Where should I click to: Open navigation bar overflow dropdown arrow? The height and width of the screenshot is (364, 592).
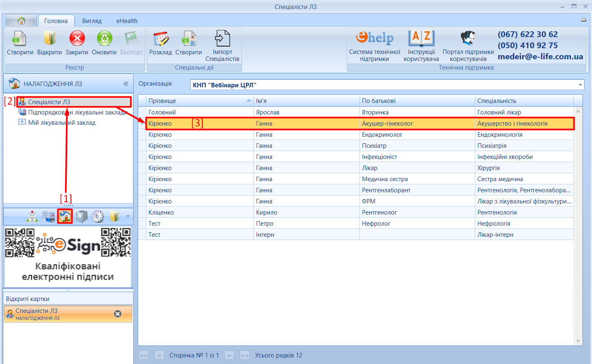[128, 216]
